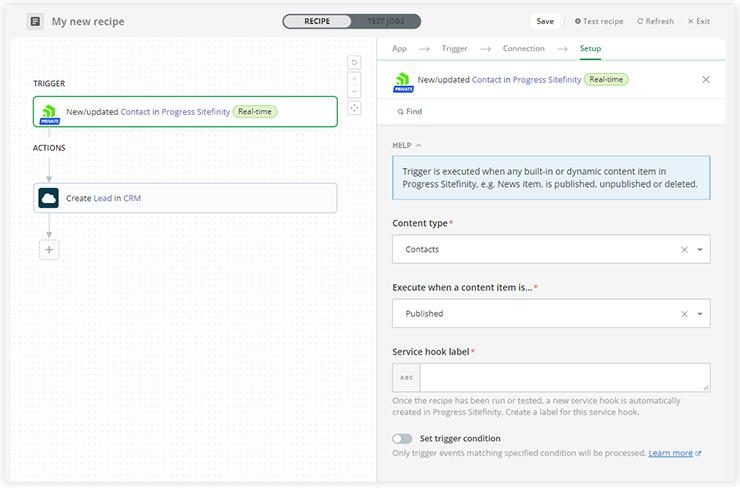Click the fit-to-screen canvas icon

click(x=354, y=108)
